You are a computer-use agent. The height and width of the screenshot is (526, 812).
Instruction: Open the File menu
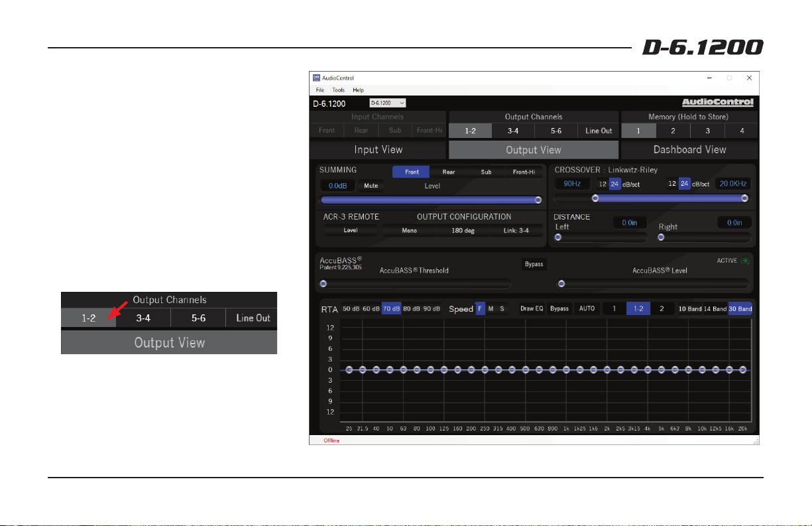320,90
